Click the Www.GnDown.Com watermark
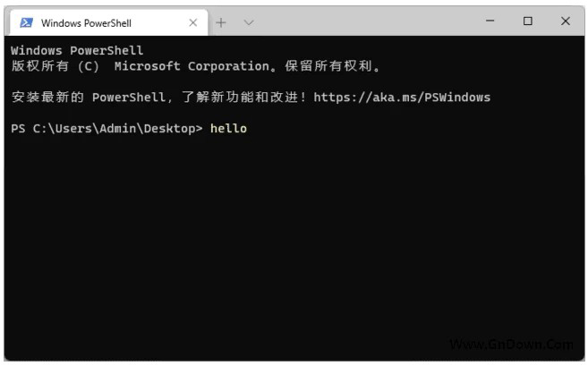This screenshot has height=366, width=588. [511, 345]
